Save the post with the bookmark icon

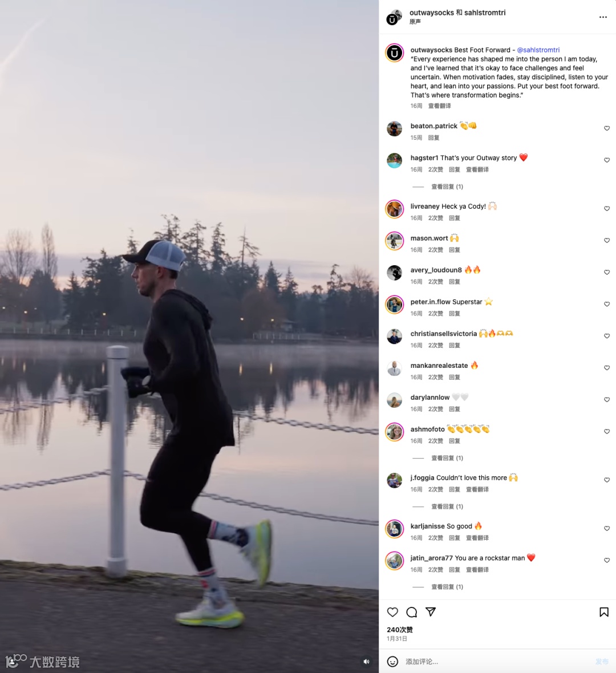[x=604, y=612]
